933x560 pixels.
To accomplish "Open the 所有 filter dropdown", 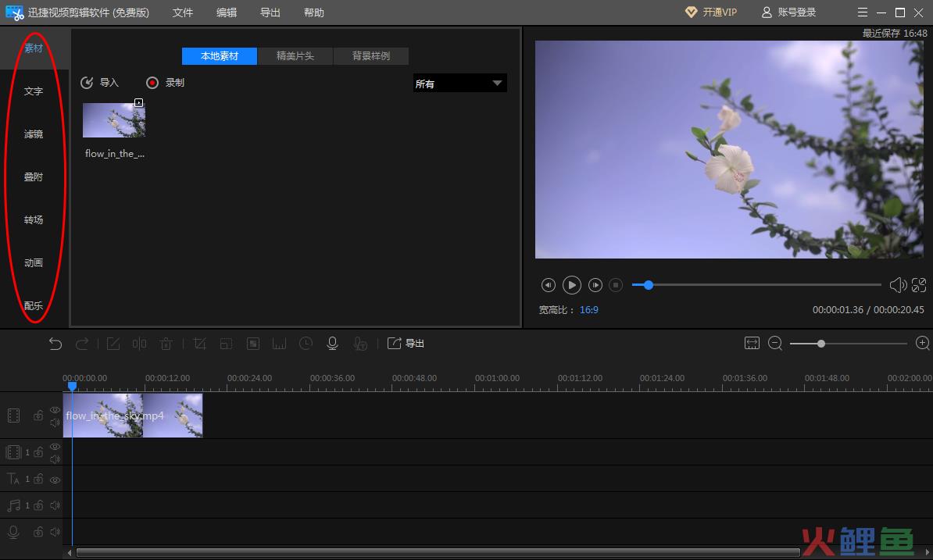I will point(459,84).
